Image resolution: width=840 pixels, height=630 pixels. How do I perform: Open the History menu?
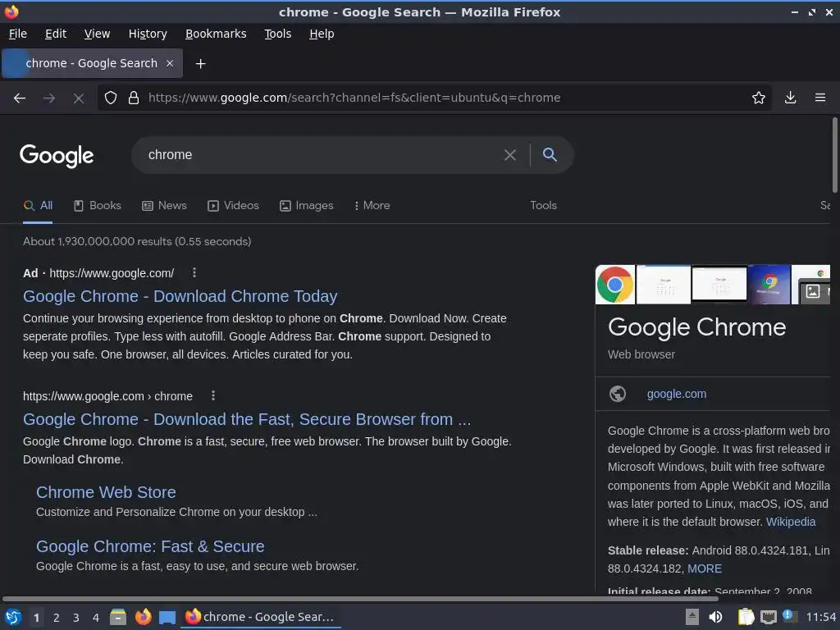[148, 34]
